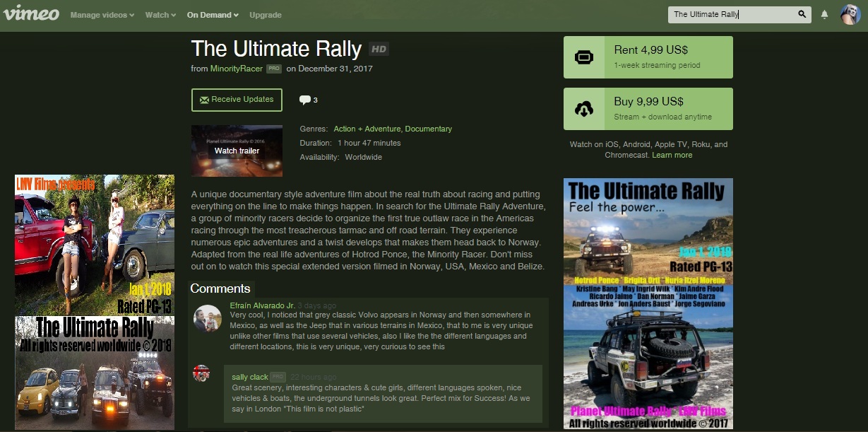
Task: Click the Receive Updates button
Action: [x=237, y=100]
